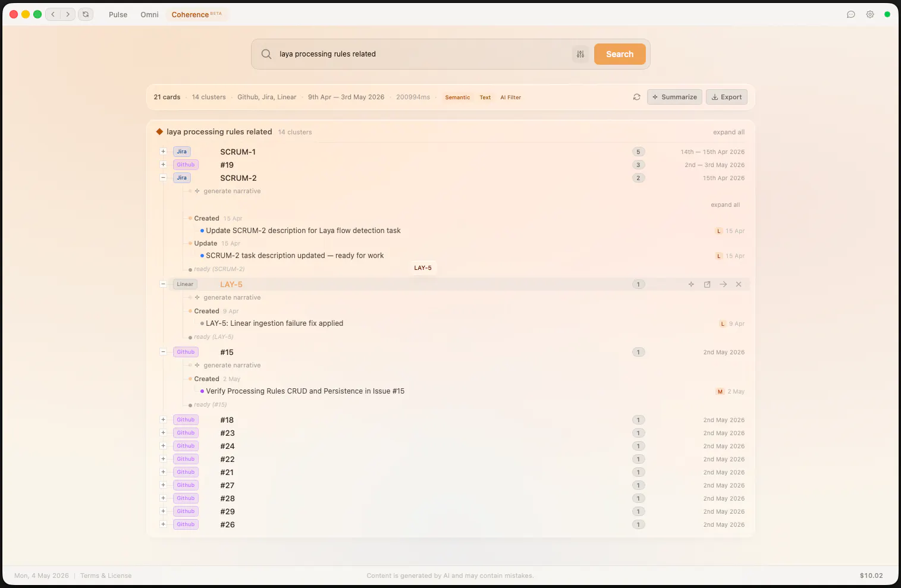The image size is (901, 588).
Task: Click the count badge 3 on #19
Action: [x=639, y=165]
